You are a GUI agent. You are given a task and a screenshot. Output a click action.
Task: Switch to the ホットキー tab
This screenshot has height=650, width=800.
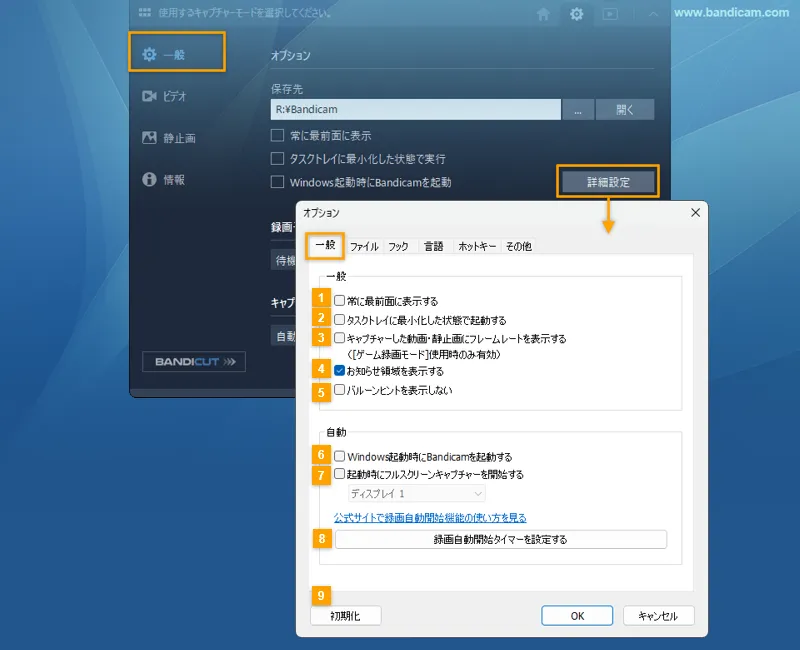click(477, 246)
